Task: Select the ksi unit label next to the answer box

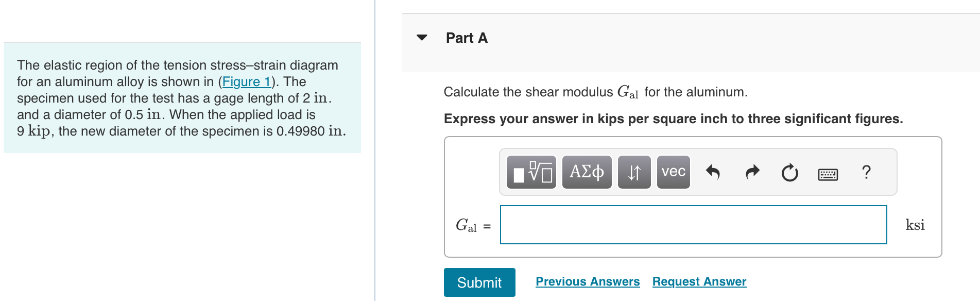Action: point(915,225)
